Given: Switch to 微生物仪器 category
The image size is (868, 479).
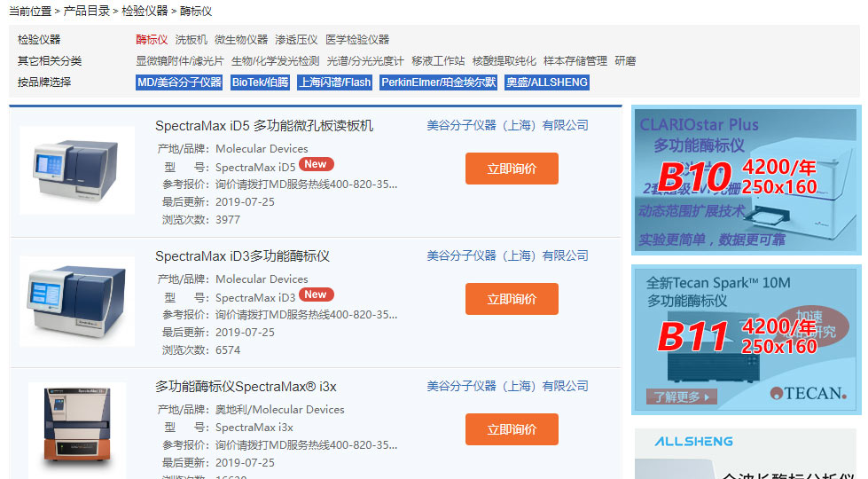Looking at the screenshot, I should pos(240,40).
